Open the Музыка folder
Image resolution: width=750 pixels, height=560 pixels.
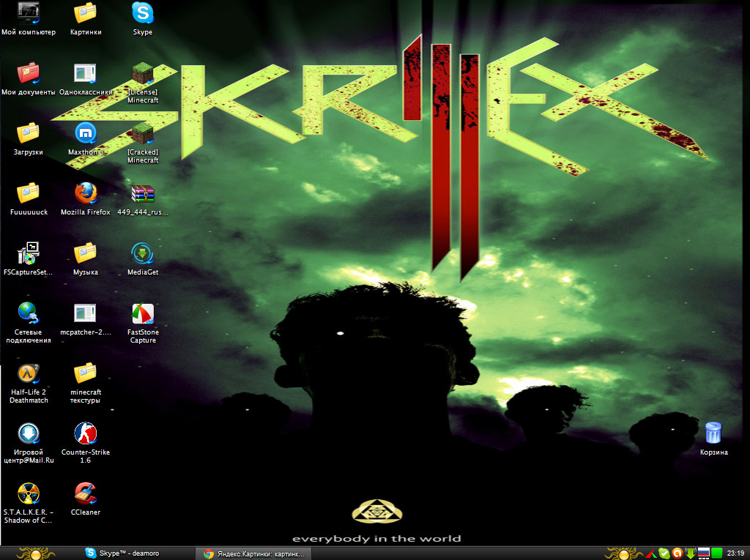pos(86,258)
